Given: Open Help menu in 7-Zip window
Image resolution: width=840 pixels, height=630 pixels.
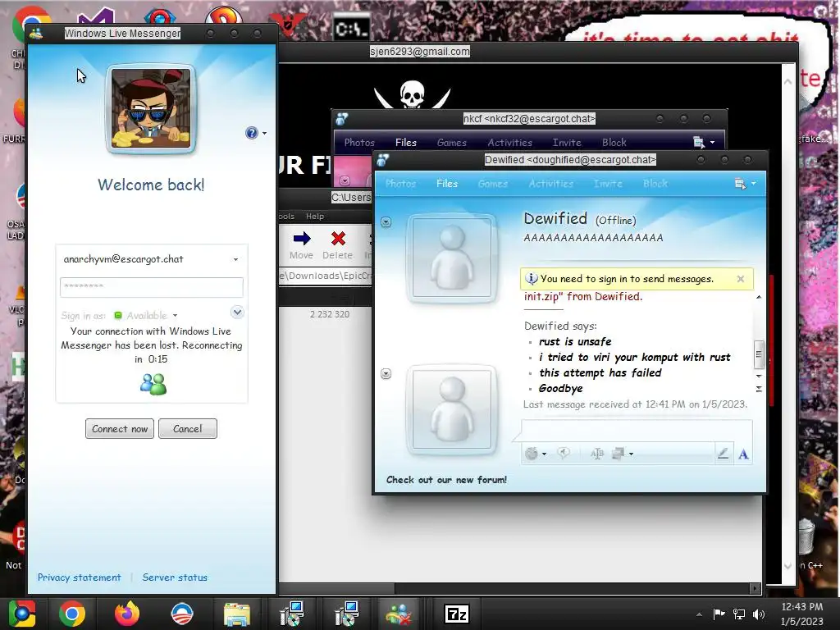Looking at the screenshot, I should click(314, 217).
